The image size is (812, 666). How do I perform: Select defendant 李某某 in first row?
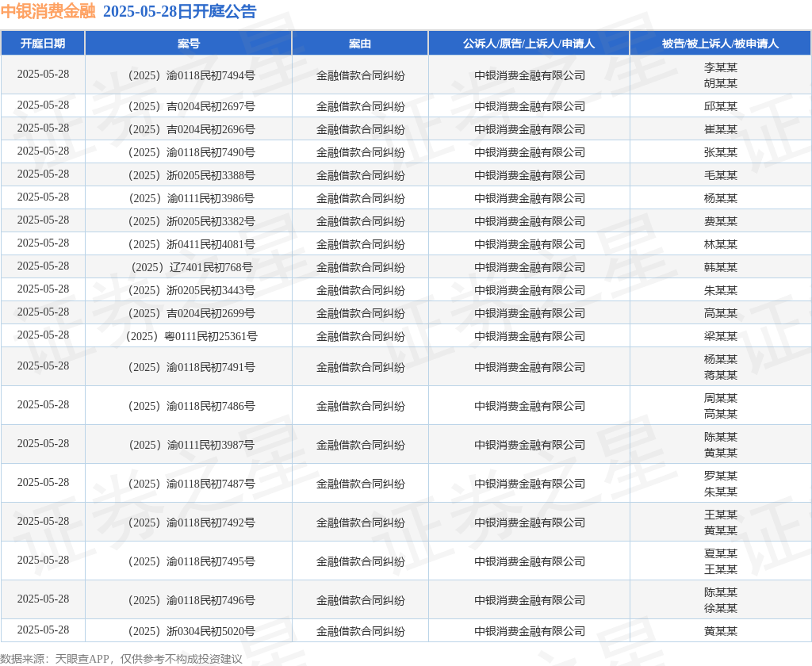click(x=720, y=68)
